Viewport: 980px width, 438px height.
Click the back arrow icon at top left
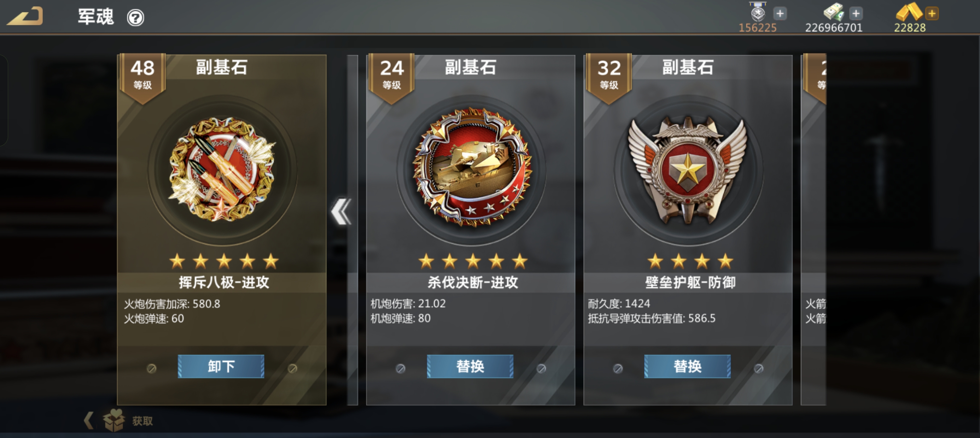point(25,16)
